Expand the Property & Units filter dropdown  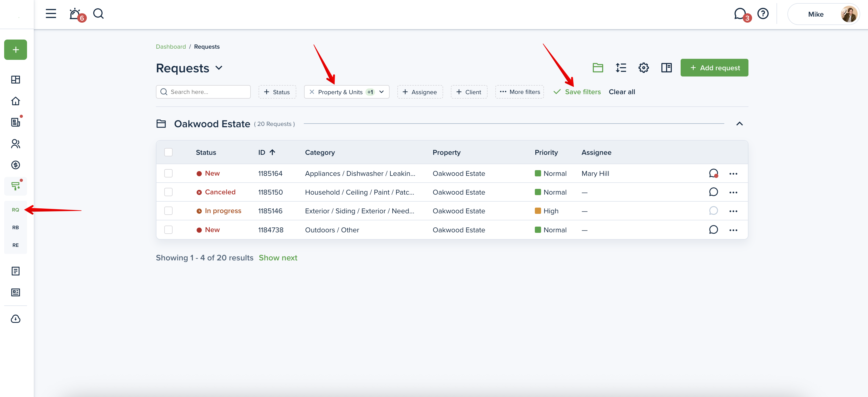(x=382, y=92)
